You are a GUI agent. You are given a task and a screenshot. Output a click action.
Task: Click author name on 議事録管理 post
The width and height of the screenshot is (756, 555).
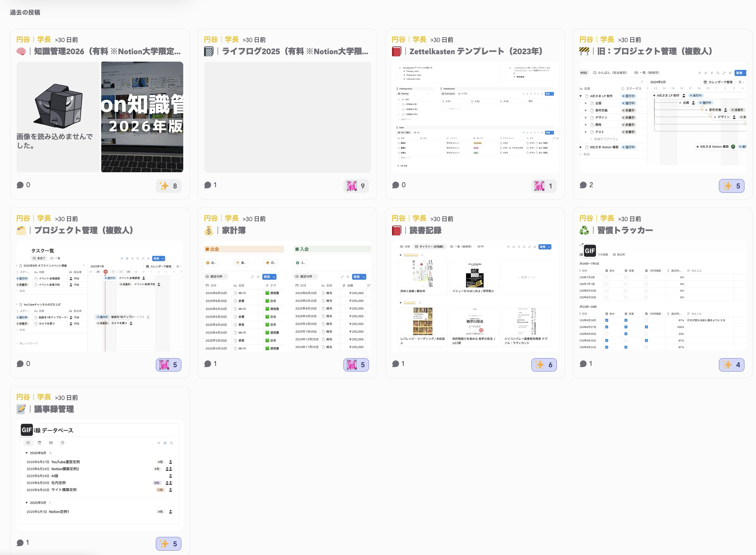coord(34,397)
